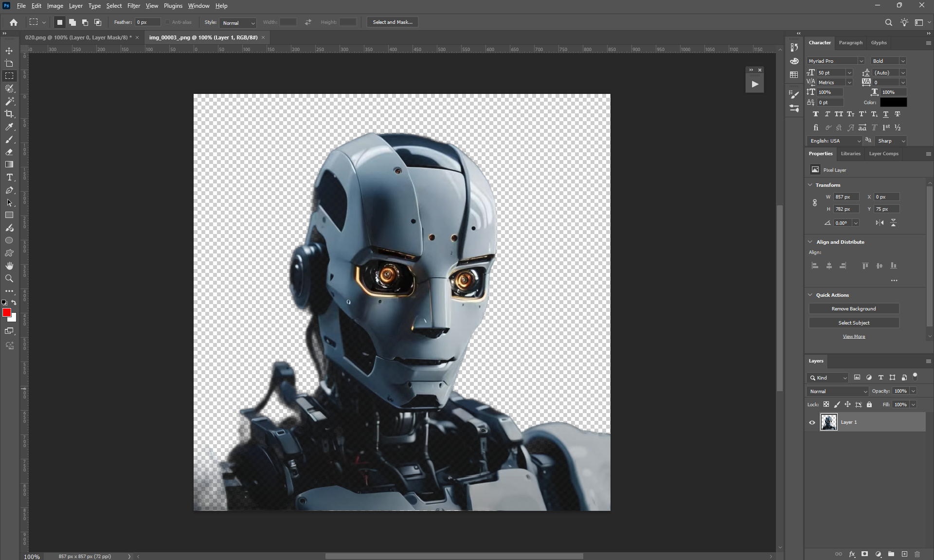This screenshot has width=934, height=560.
Task: Select the Hand tool
Action: [9, 266]
